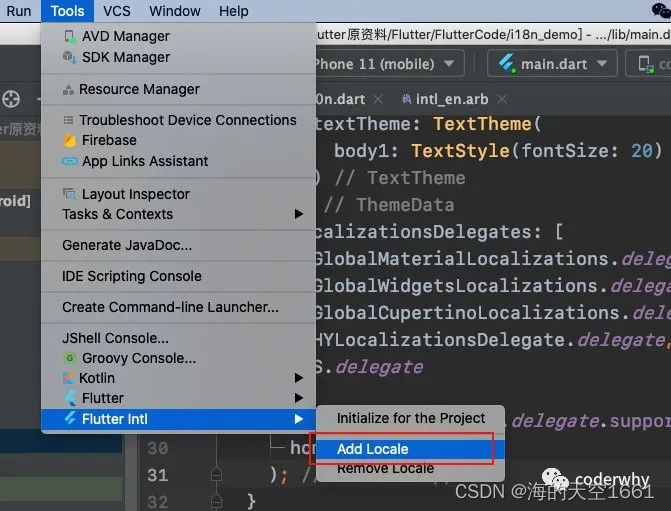Click GlobalCupertinoLocalizations in the code
The image size is (671, 511).
point(467,313)
